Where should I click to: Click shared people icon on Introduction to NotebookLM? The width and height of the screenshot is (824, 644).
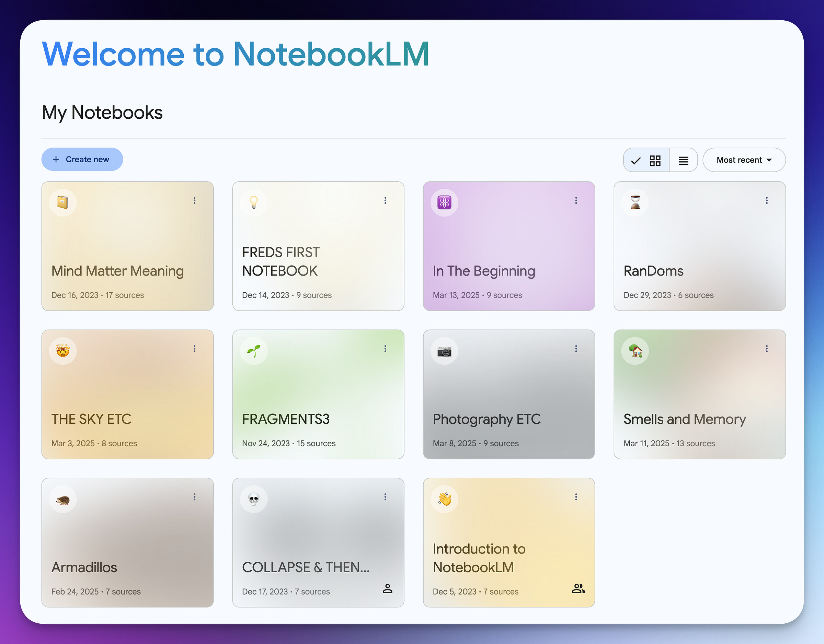[x=578, y=588]
